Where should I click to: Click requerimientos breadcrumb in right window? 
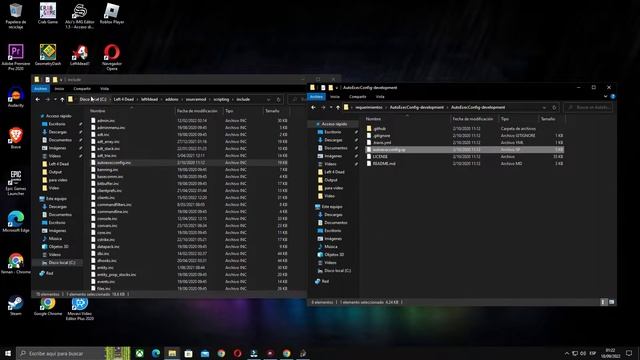[369, 107]
